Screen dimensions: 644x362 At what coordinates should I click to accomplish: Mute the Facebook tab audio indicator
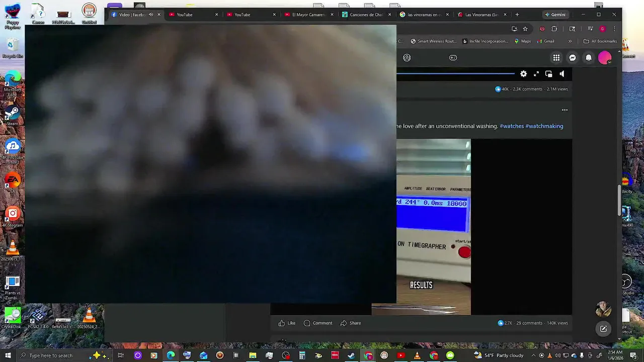click(x=150, y=15)
